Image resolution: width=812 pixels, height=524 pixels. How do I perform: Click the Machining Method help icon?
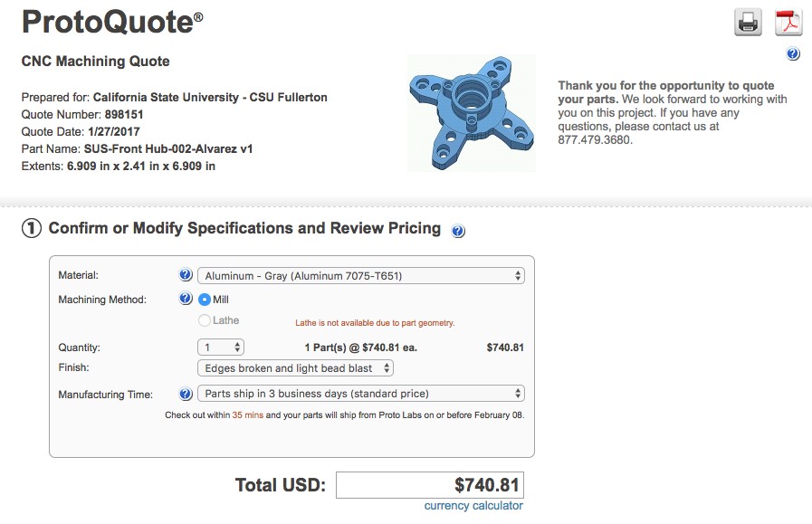(x=186, y=299)
